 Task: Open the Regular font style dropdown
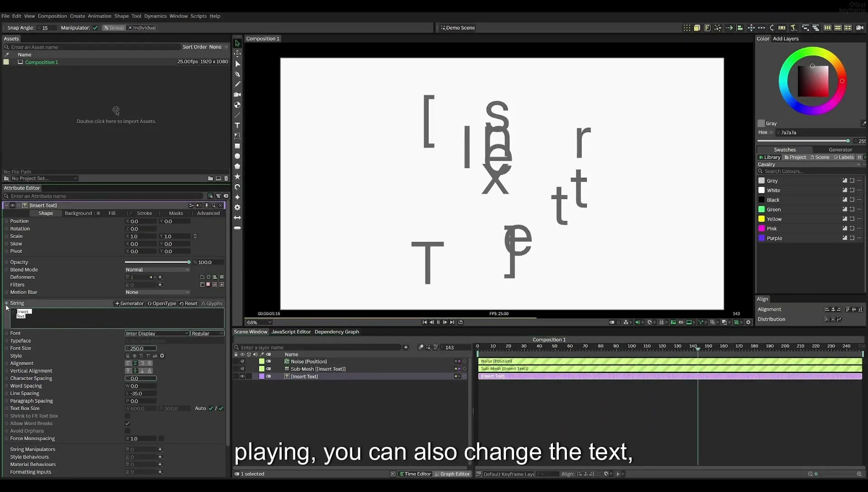point(208,334)
